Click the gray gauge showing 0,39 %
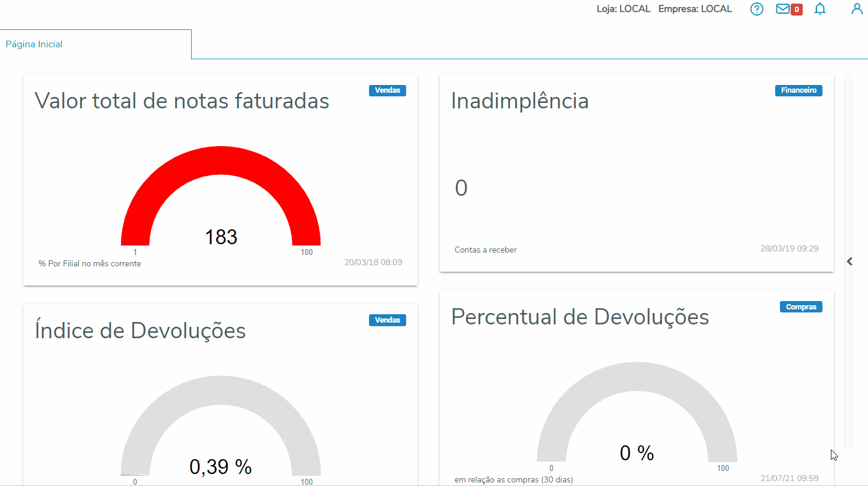 [x=220, y=426]
